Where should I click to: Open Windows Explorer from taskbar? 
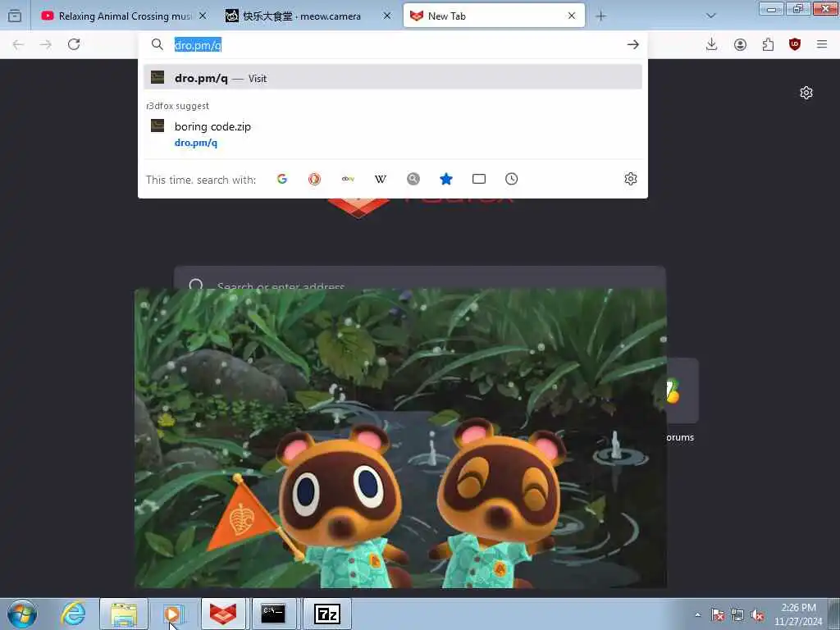click(124, 614)
